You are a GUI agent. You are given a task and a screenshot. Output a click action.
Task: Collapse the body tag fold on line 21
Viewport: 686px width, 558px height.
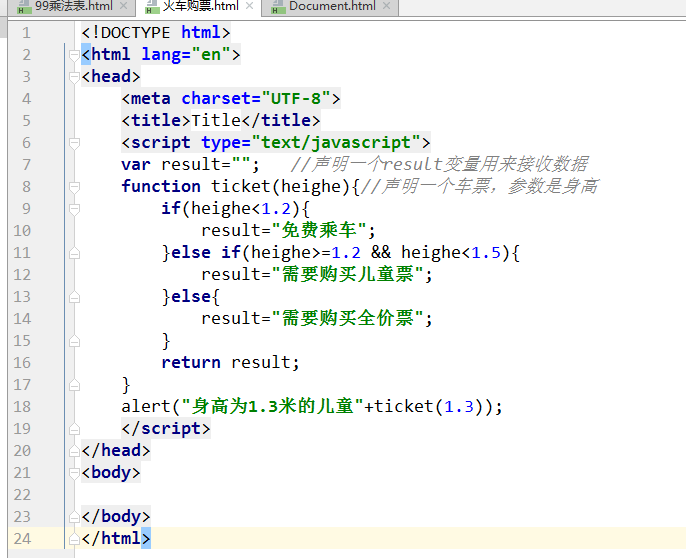point(74,473)
